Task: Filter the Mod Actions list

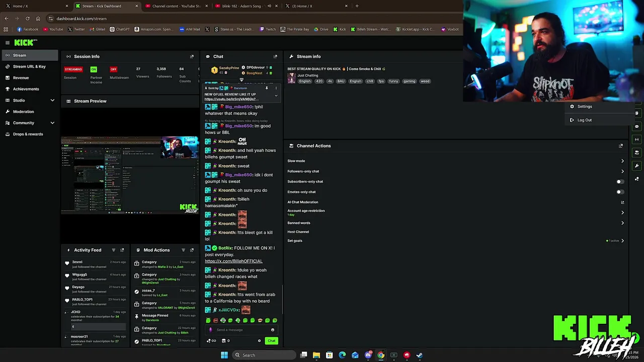Action: tap(183, 250)
